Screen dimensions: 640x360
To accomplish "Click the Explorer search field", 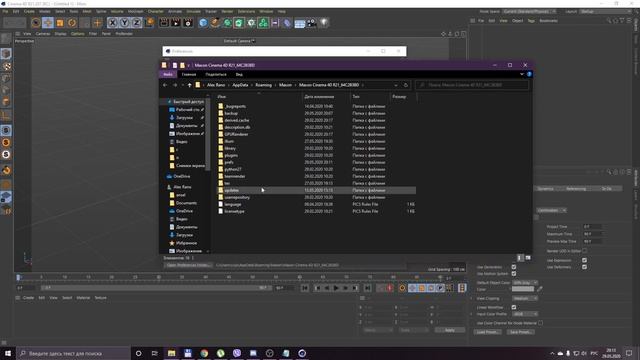I will pos(472,85).
